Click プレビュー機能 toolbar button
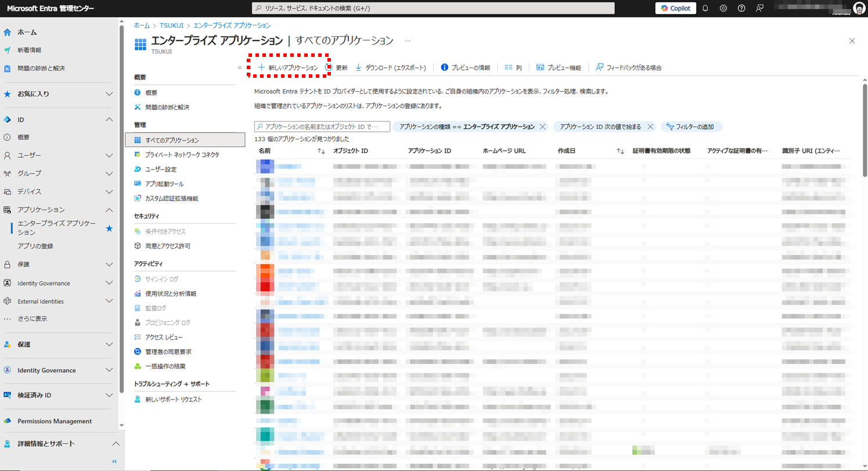 click(x=559, y=67)
